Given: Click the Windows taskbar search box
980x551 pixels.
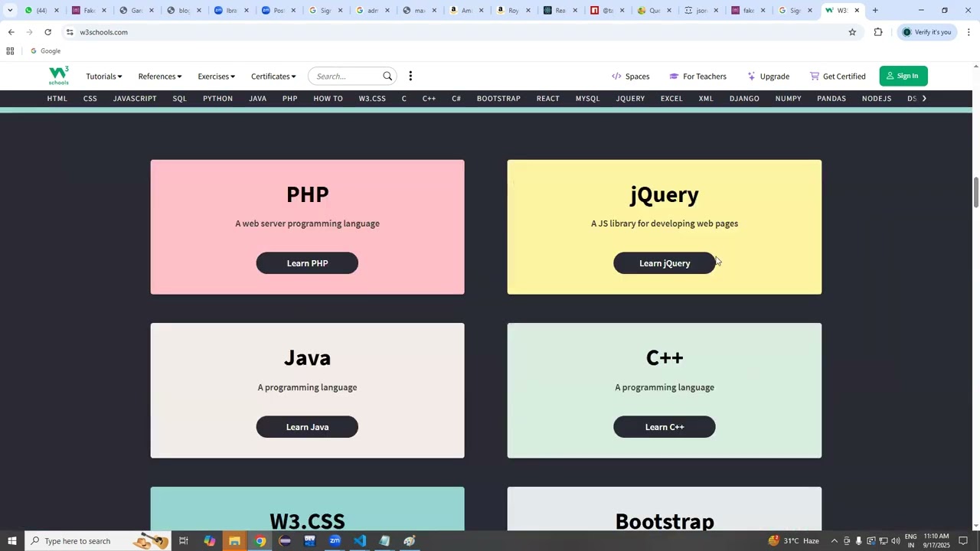Looking at the screenshot, I should 98,541.
